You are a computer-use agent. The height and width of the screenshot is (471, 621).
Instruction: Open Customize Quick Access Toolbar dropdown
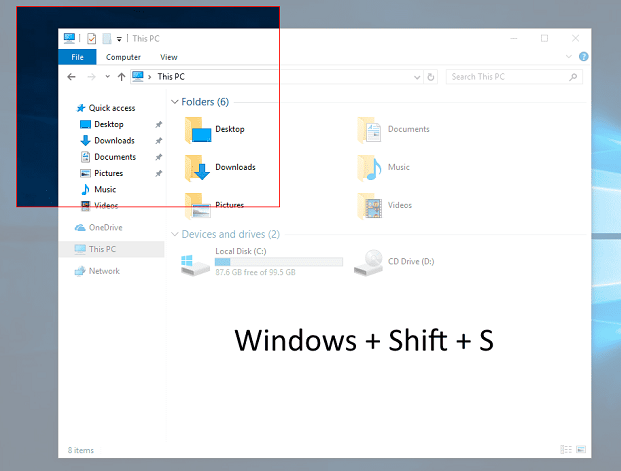click(x=119, y=39)
